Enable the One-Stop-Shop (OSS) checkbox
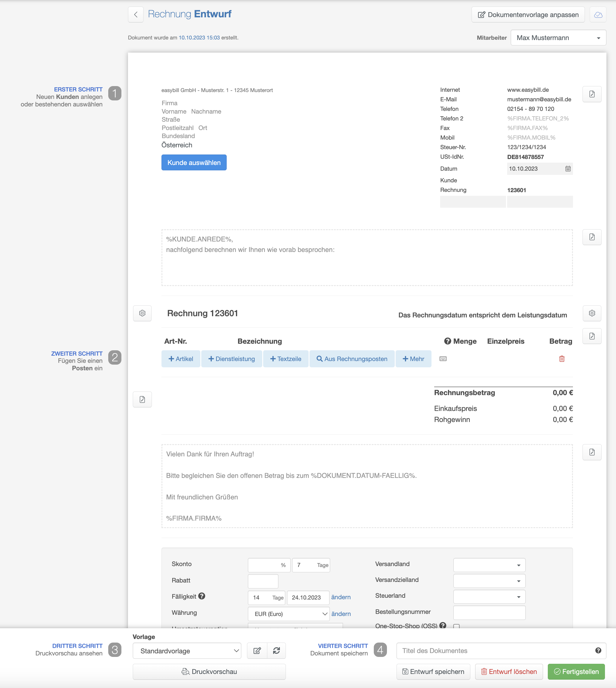This screenshot has width=616, height=688. [x=456, y=626]
